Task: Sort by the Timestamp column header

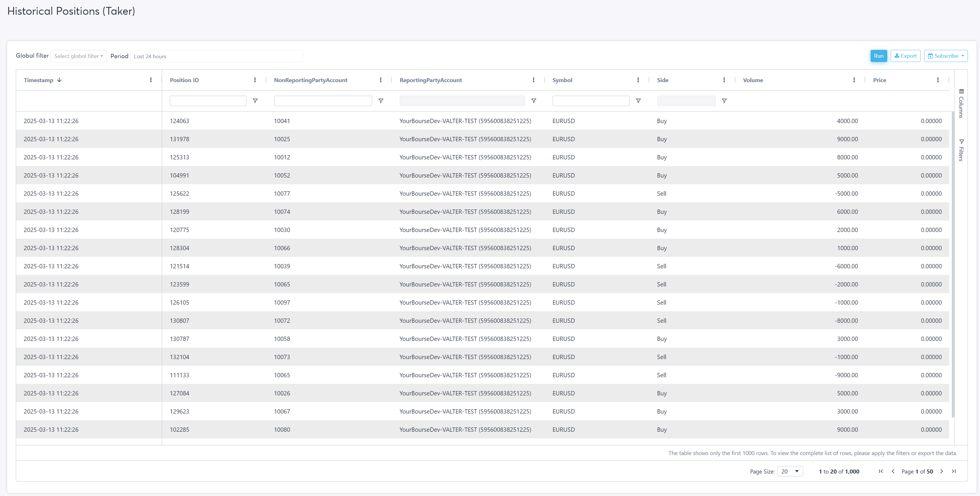Action: point(39,80)
